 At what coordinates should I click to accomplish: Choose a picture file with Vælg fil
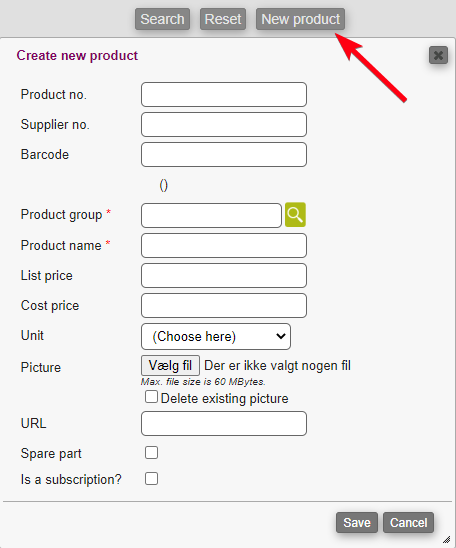coord(171,366)
